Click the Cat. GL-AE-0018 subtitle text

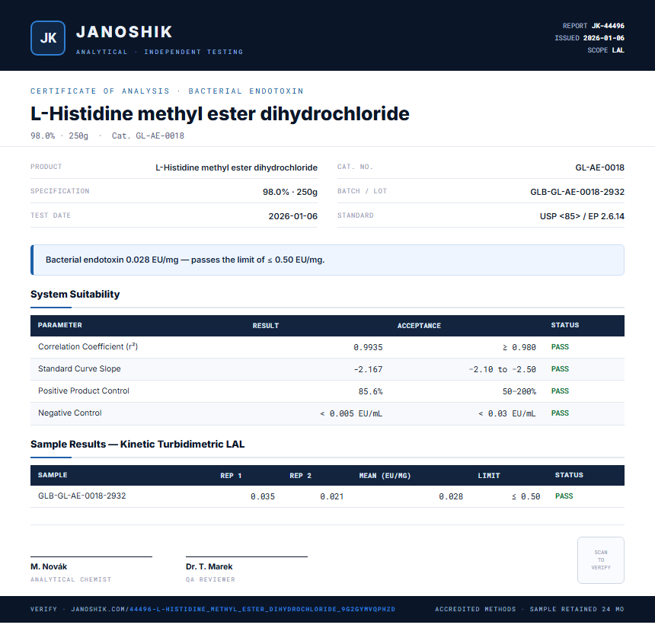tap(148, 135)
